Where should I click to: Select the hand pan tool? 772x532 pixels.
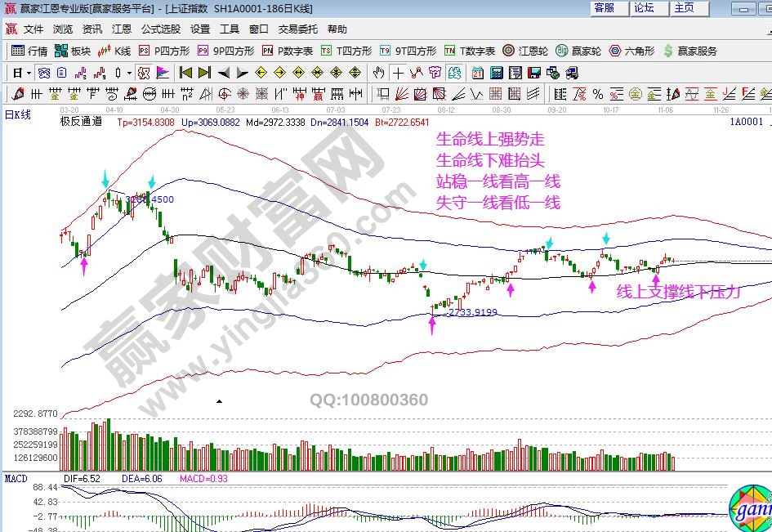380,72
